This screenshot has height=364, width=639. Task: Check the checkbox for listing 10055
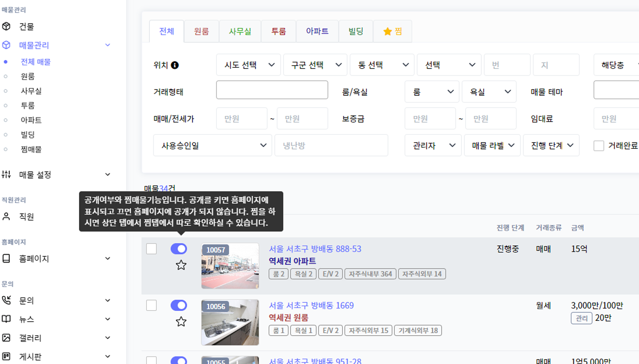click(151, 360)
